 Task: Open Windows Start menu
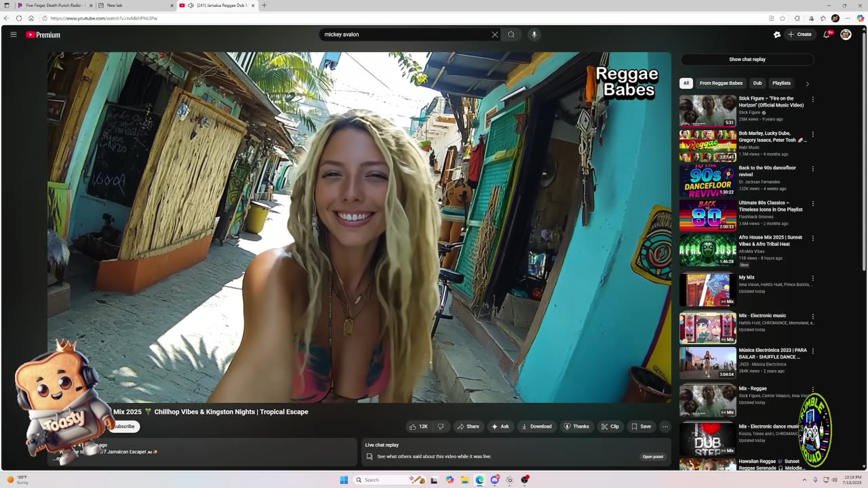click(x=344, y=480)
